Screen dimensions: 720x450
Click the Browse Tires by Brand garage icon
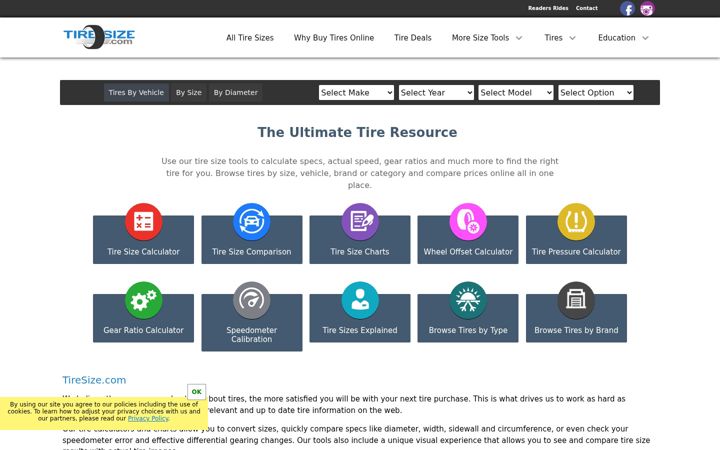click(x=576, y=300)
